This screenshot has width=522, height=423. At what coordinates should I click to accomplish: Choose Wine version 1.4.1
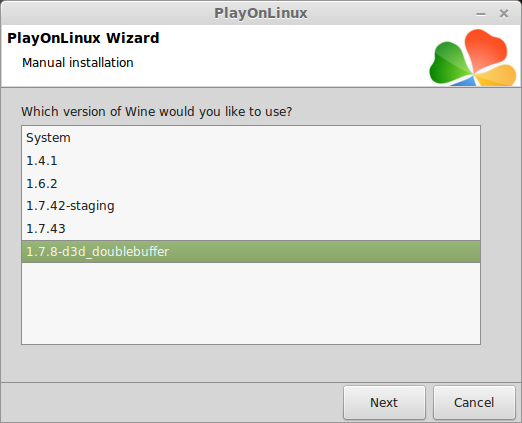point(251,161)
